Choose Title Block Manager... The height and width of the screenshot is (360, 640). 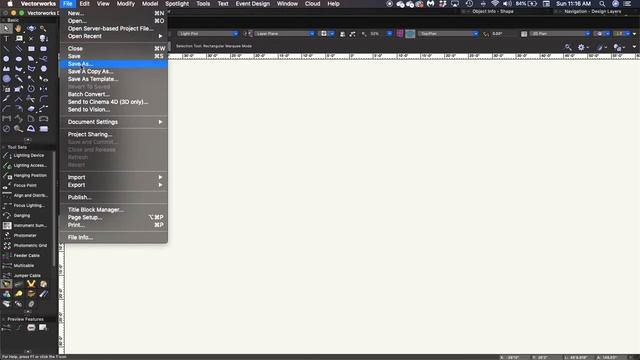click(113, 210)
